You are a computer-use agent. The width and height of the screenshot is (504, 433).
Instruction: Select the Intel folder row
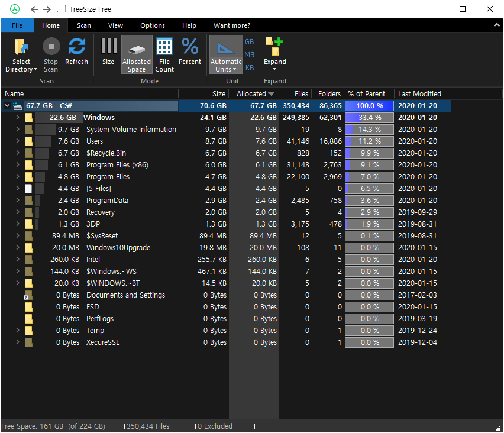pos(226,260)
